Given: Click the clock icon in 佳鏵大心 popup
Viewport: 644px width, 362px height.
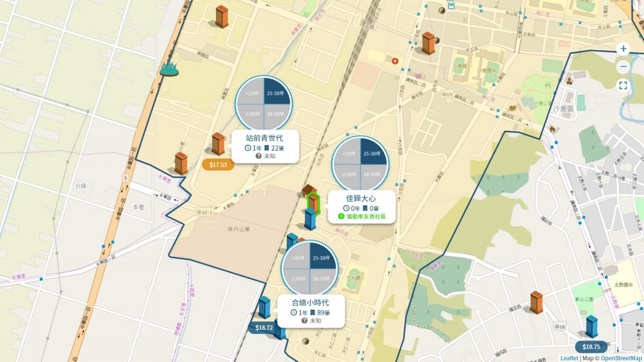Looking at the screenshot, I should coord(347,208).
